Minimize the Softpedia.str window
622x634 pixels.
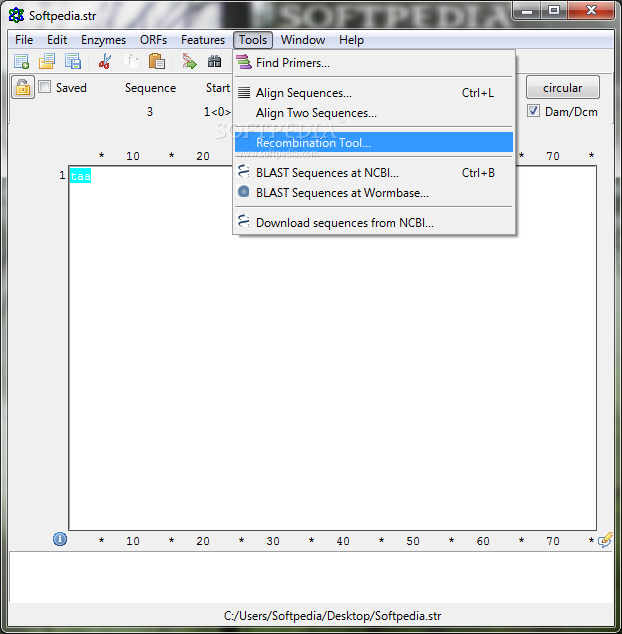[x=527, y=10]
